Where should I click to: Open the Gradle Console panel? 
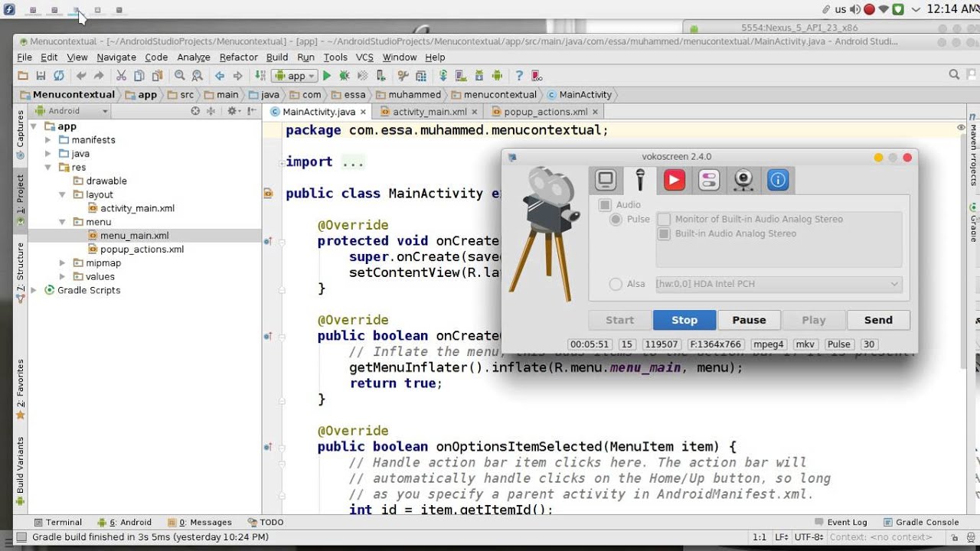pos(921,522)
